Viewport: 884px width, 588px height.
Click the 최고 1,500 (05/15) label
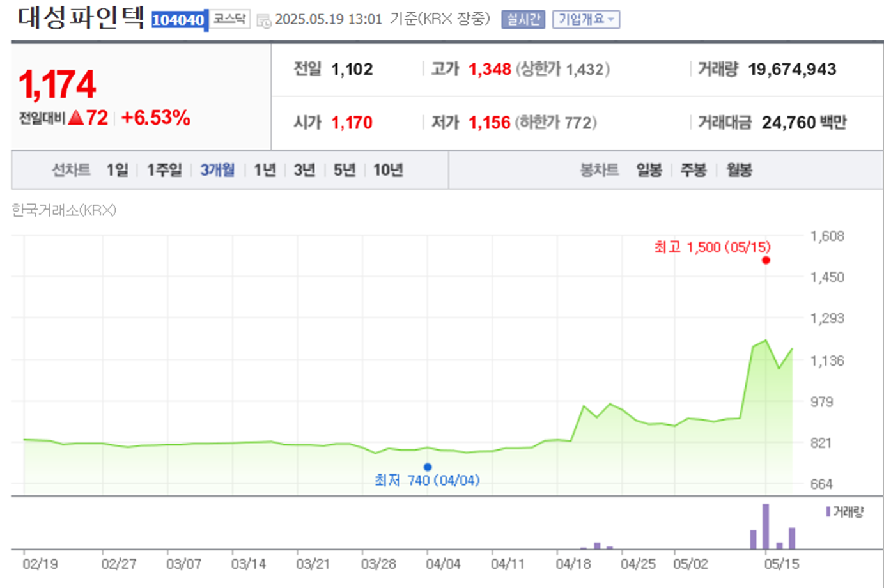click(712, 247)
